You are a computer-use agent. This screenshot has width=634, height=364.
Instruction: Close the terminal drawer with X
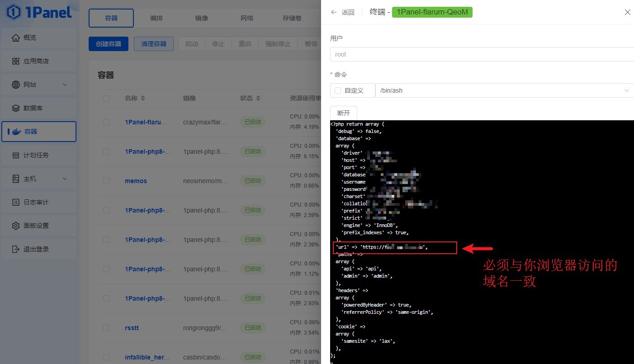(627, 12)
